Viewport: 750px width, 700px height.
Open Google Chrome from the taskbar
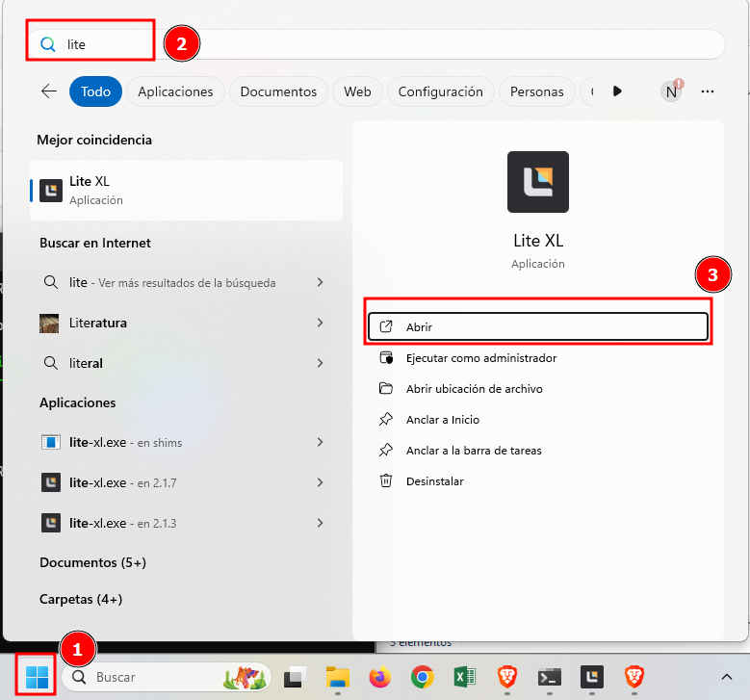click(x=423, y=677)
